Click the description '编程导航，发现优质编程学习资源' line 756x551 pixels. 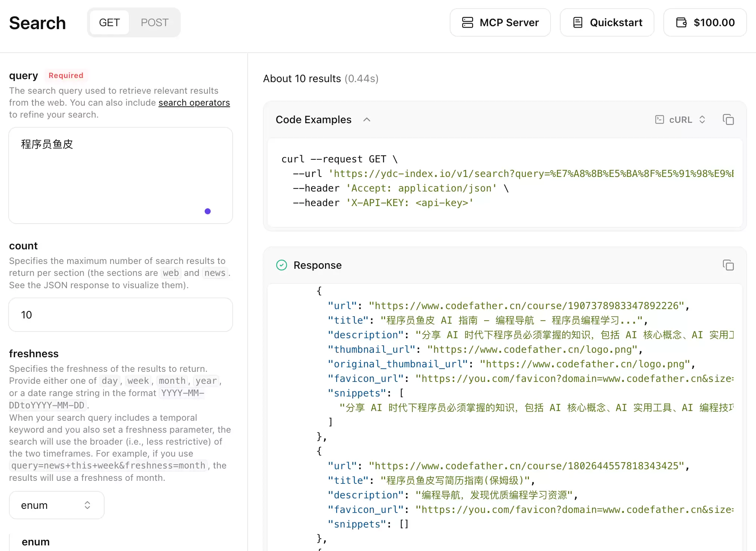(x=453, y=495)
